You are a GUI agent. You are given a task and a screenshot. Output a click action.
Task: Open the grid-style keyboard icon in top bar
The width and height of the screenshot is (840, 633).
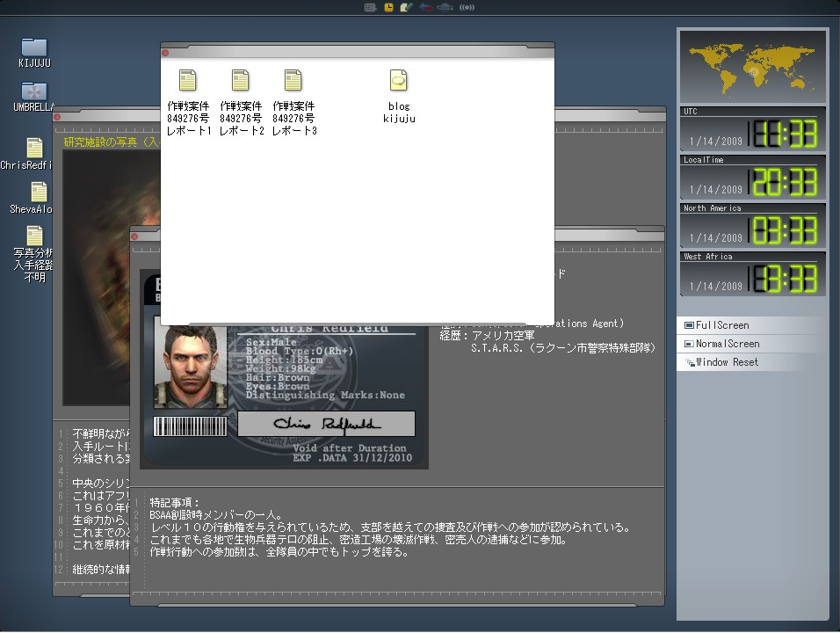coord(370,8)
